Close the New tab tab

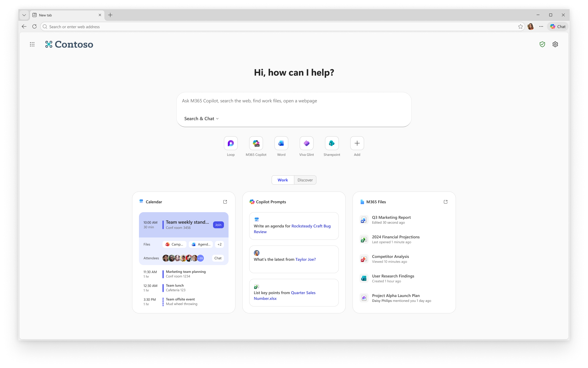[x=100, y=15]
